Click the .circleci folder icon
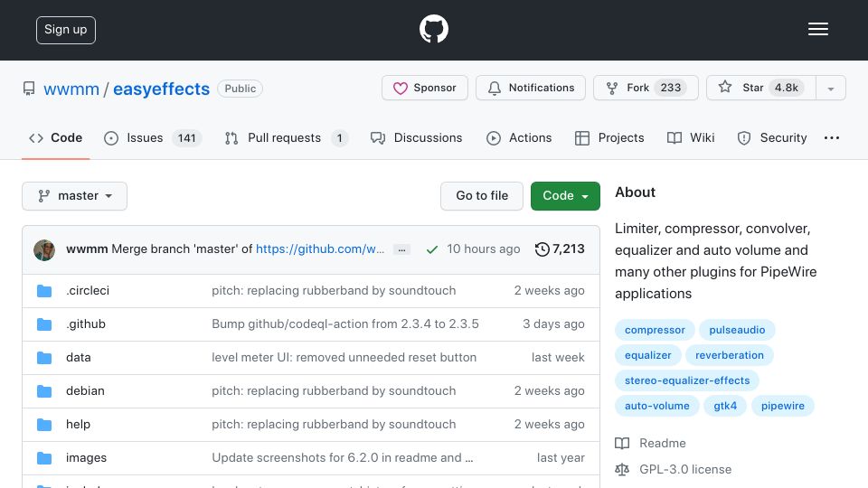The height and width of the screenshot is (488, 868). click(44, 291)
